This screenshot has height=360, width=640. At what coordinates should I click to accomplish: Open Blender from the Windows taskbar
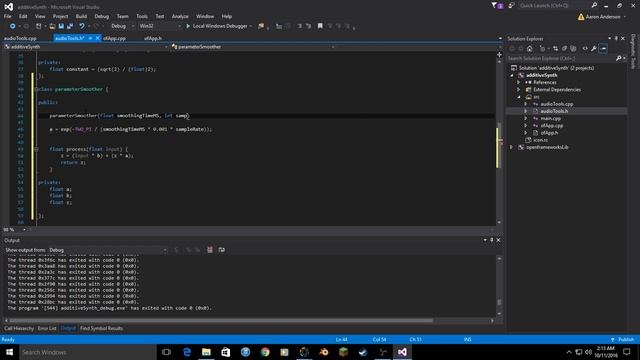[324, 352]
